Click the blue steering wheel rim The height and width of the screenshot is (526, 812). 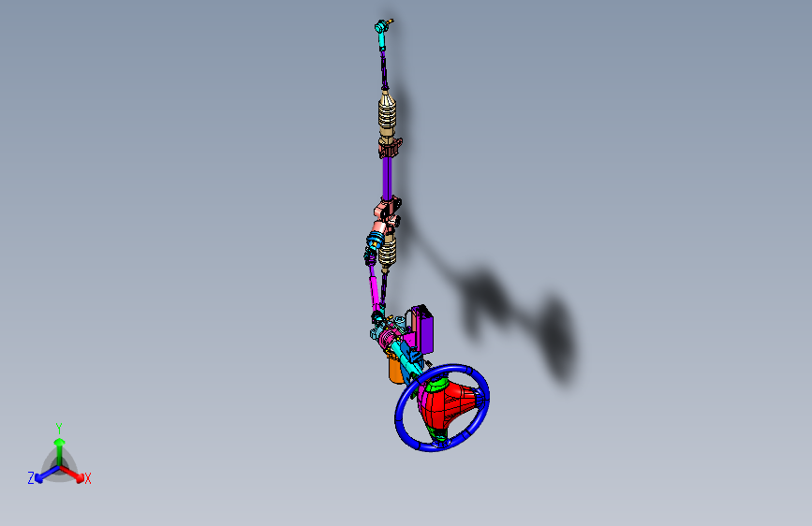pos(400,419)
